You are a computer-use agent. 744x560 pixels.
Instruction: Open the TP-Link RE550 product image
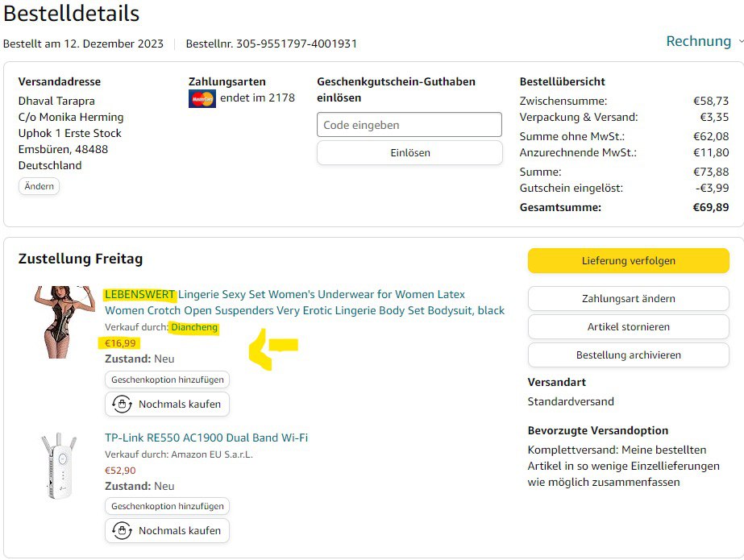coord(58,467)
